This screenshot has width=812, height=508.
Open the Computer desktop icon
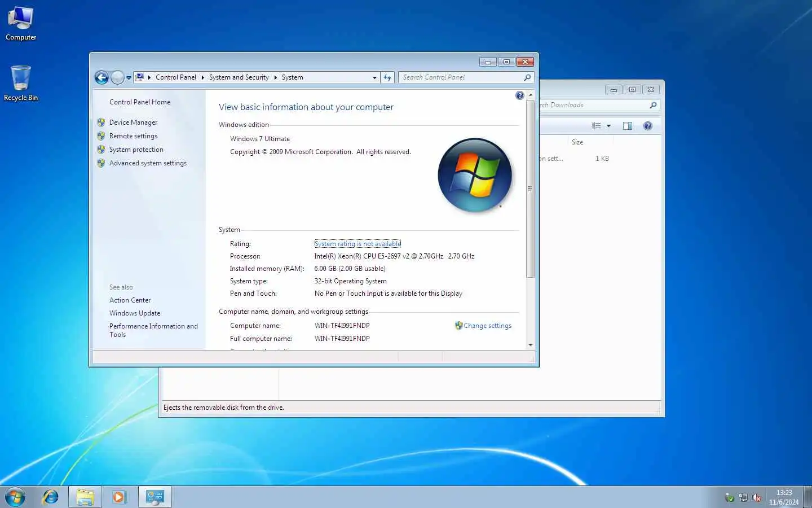point(21,23)
